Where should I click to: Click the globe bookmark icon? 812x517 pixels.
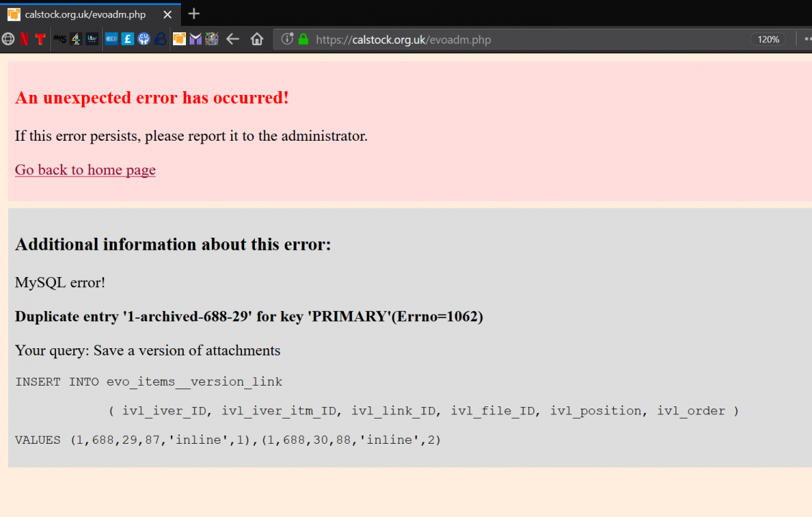pos(8,39)
